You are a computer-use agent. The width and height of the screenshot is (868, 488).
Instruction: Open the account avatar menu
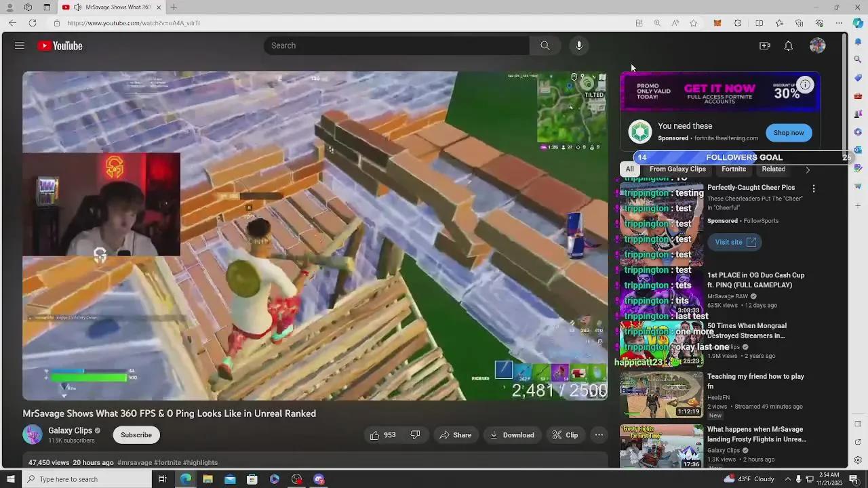pos(817,45)
